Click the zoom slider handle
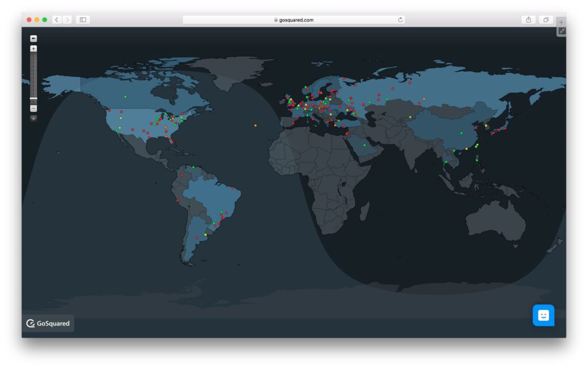This screenshot has width=588, height=369. [33, 99]
